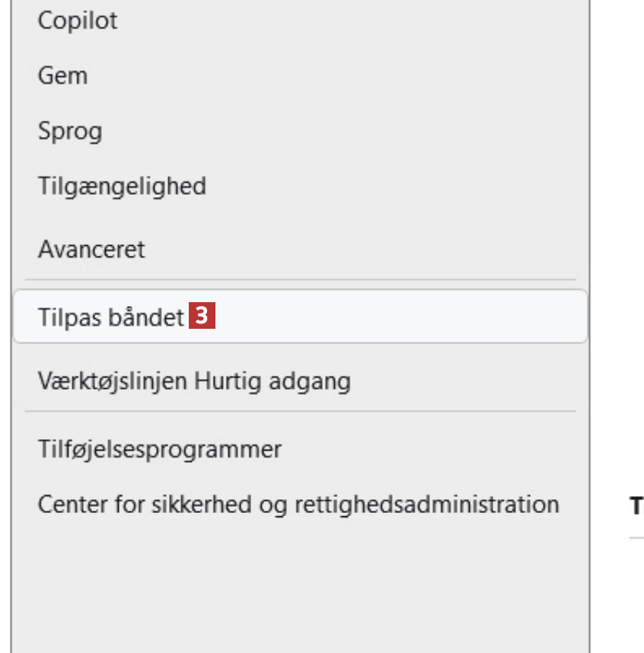Screen dimensions: 644x653
Task: Click Tilgængelighed below Sprog
Action: point(122,186)
